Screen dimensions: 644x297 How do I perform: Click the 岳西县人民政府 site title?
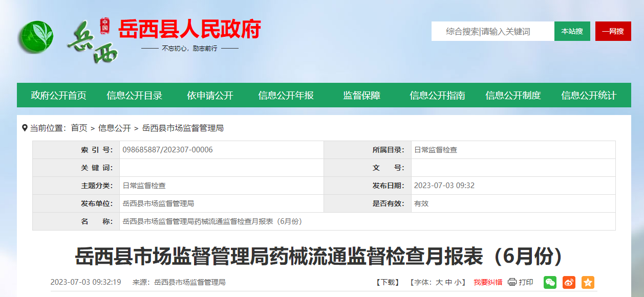pyautogui.click(x=190, y=29)
